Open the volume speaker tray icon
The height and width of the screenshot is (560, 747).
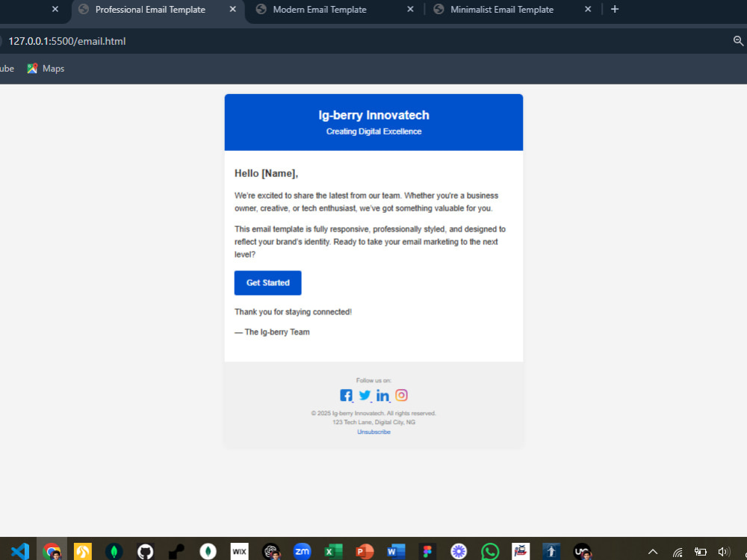tap(724, 552)
